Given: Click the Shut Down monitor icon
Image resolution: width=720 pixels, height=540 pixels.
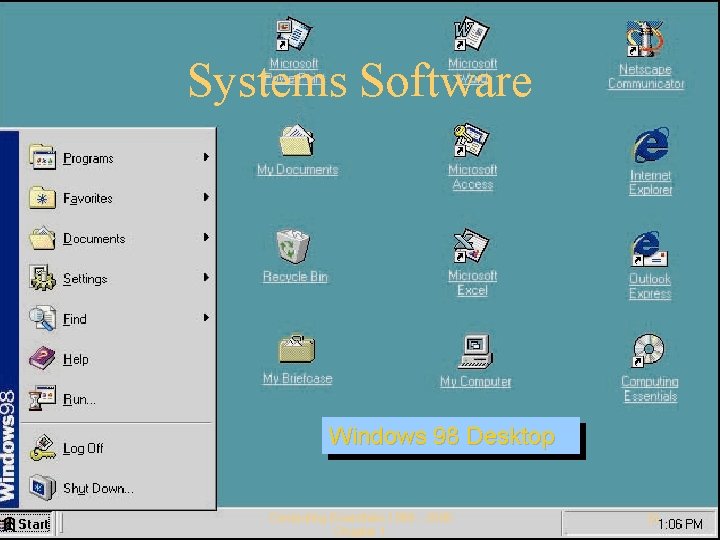Looking at the screenshot, I should [42, 488].
